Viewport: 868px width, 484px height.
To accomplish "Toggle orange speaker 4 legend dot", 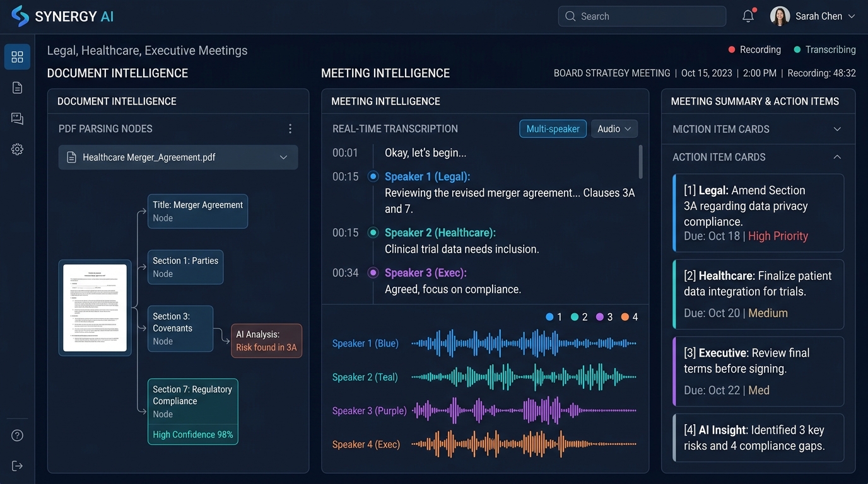I will [625, 317].
